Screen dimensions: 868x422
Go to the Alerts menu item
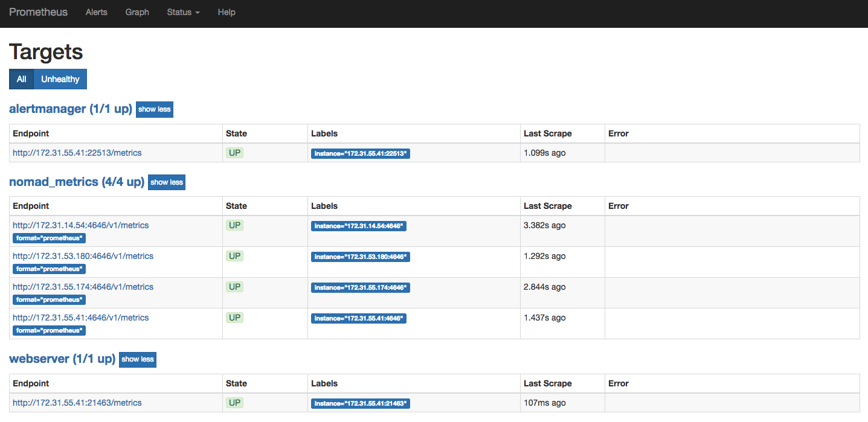(97, 12)
